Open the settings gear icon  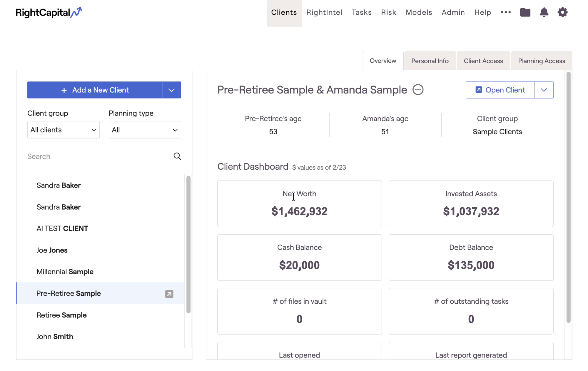[x=562, y=12]
